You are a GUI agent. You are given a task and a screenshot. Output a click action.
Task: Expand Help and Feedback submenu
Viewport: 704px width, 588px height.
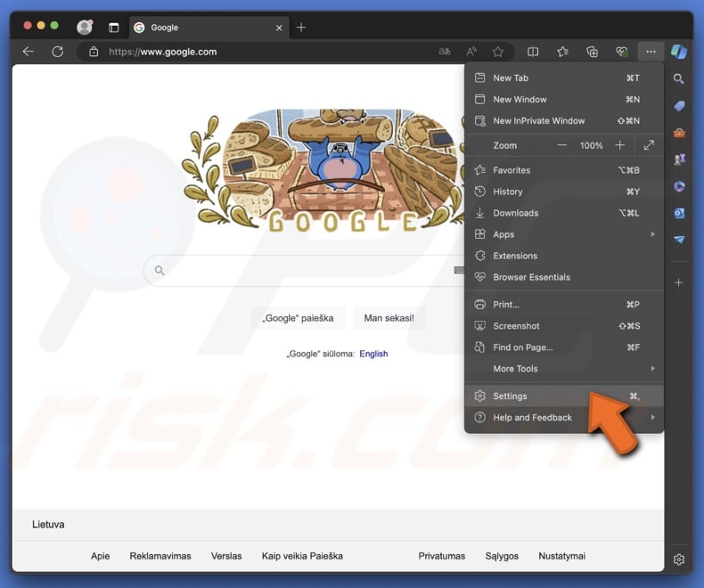click(x=563, y=418)
